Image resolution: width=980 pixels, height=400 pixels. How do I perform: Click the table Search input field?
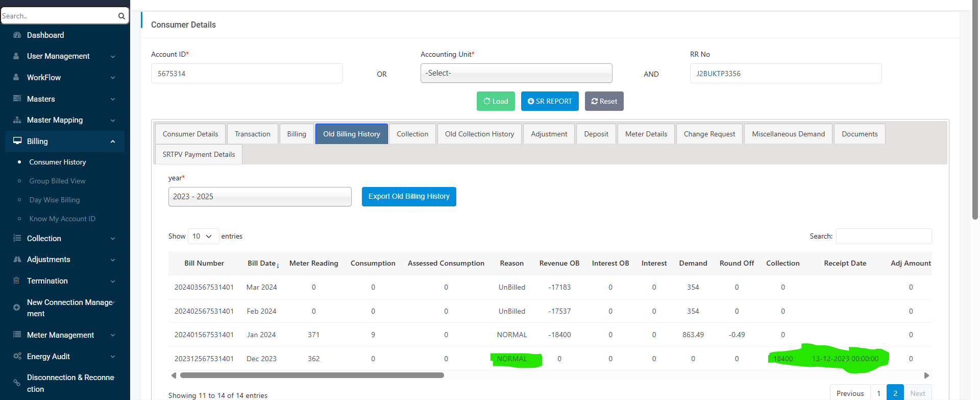point(884,236)
